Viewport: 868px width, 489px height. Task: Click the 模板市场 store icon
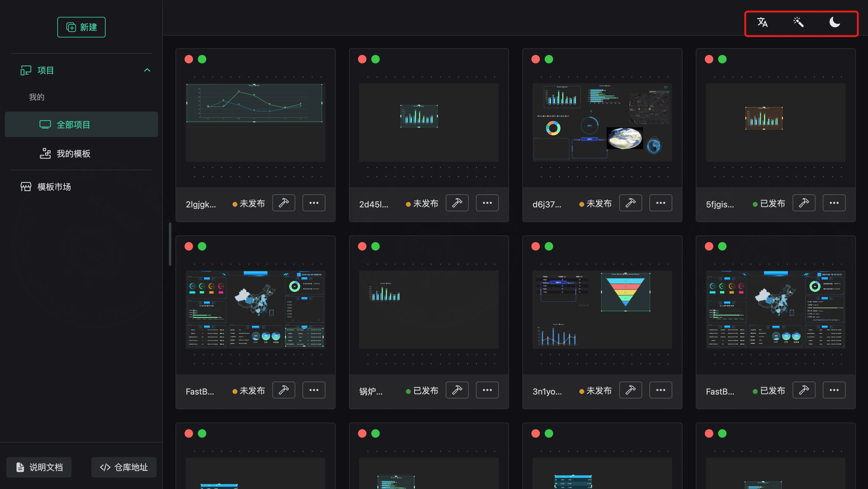point(26,187)
